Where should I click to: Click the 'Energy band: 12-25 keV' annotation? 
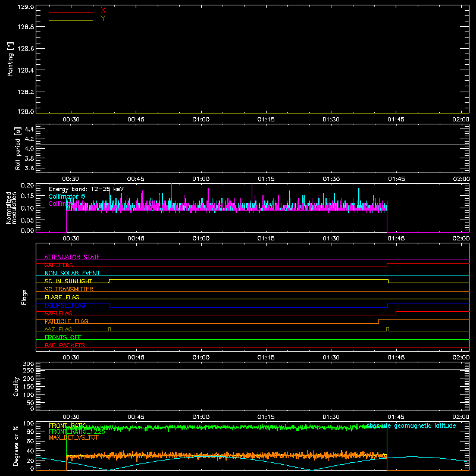click(86, 189)
